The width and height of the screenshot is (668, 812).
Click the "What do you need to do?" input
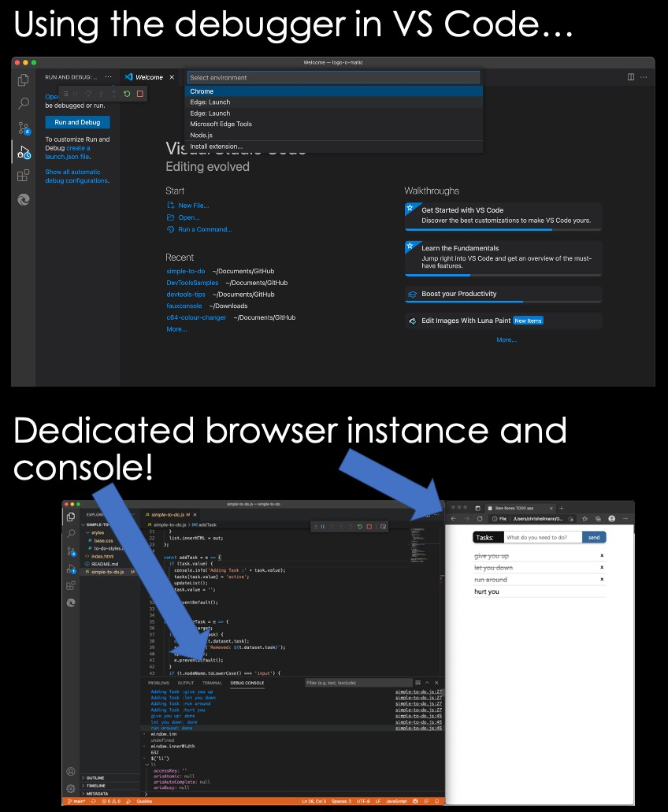542,537
